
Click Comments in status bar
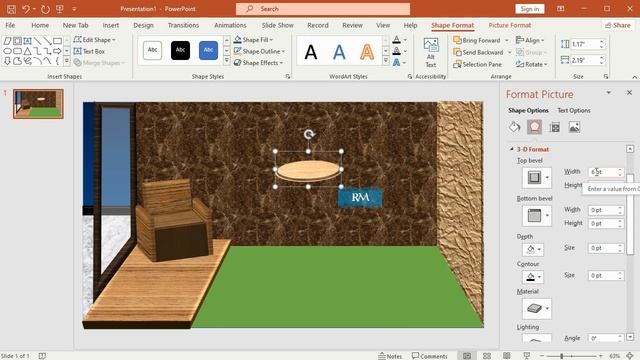429,356
